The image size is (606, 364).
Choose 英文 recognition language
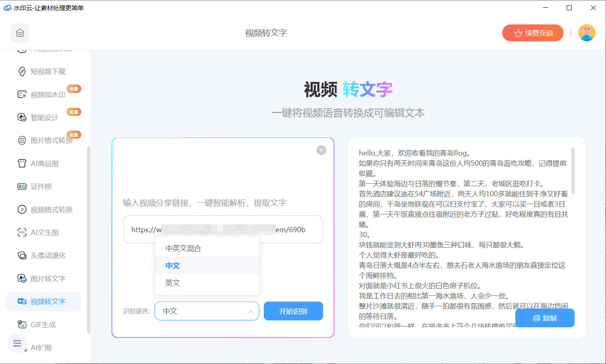coord(172,282)
